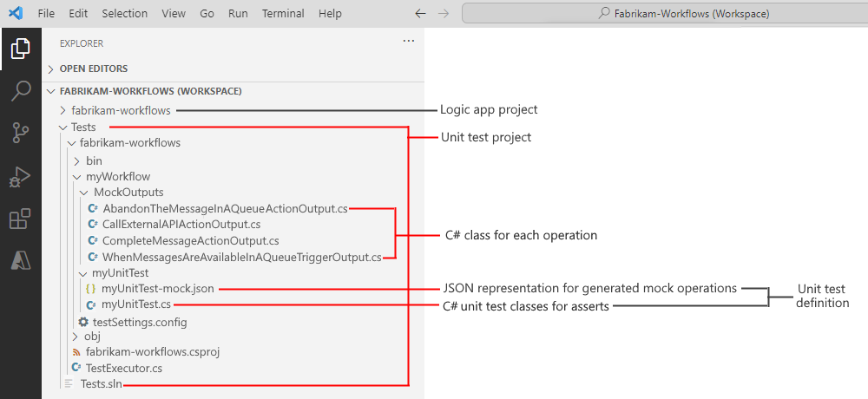868x399 pixels.
Task: Go back using the left arrow
Action: click(x=420, y=14)
